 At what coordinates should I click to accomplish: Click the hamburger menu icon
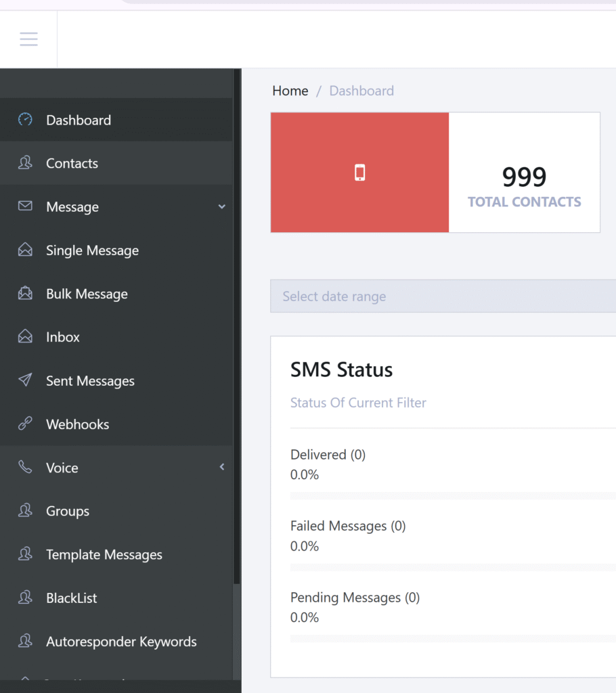point(28,39)
